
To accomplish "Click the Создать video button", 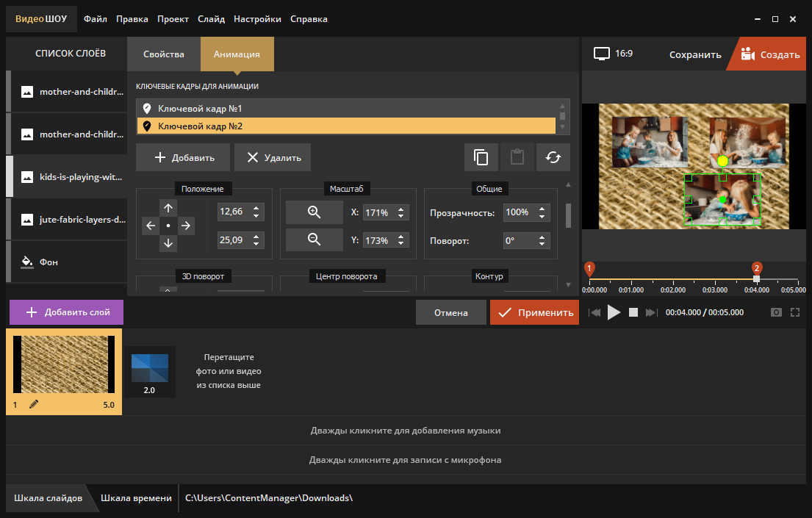I will pyautogui.click(x=770, y=54).
